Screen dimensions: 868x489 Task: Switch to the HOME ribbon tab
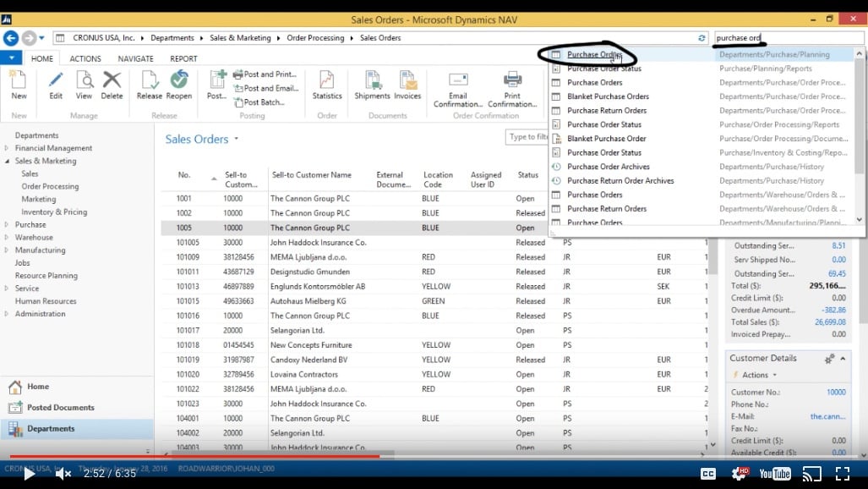point(42,58)
